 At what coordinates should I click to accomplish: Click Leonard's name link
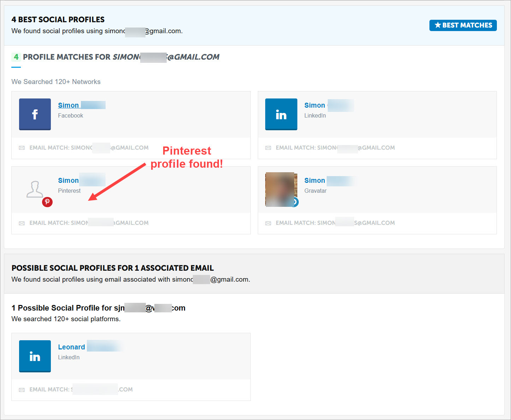(71, 347)
